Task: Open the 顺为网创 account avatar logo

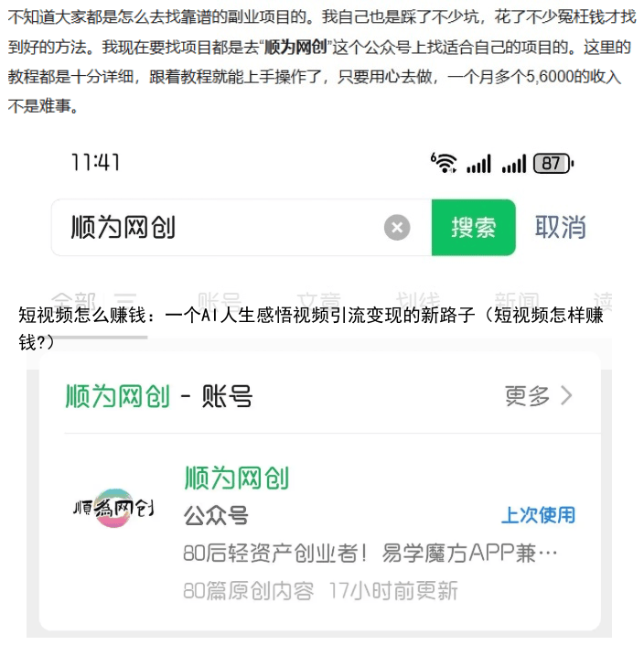Action: (113, 508)
